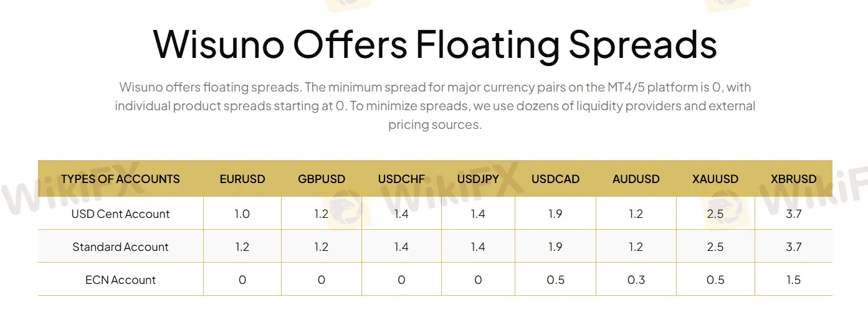Click ECN Account AUDUSD spread of 0.3

(636, 280)
